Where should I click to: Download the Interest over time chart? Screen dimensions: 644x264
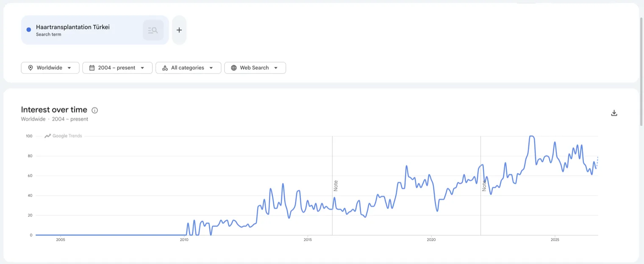tap(614, 113)
